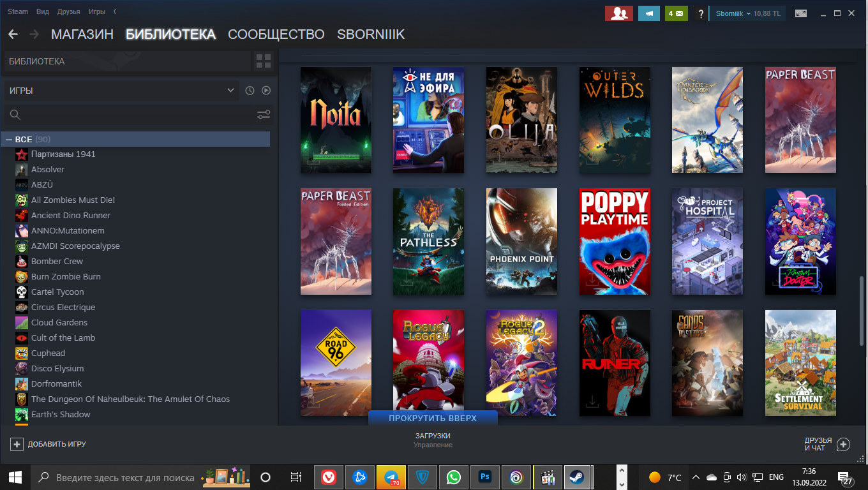
Task: Open advanced filter settings icon
Action: click(264, 115)
